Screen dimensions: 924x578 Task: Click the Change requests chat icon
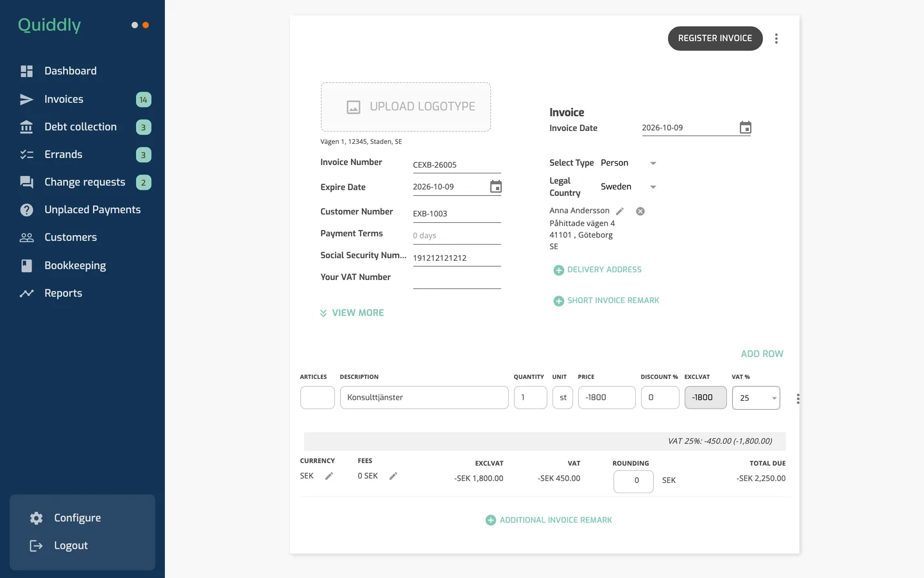click(x=26, y=182)
